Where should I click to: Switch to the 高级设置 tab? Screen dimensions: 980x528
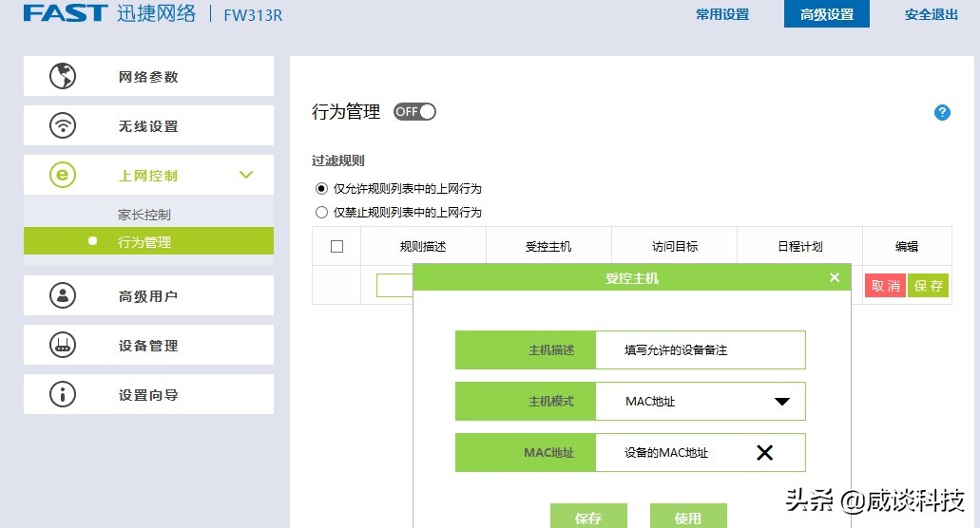pos(827,13)
